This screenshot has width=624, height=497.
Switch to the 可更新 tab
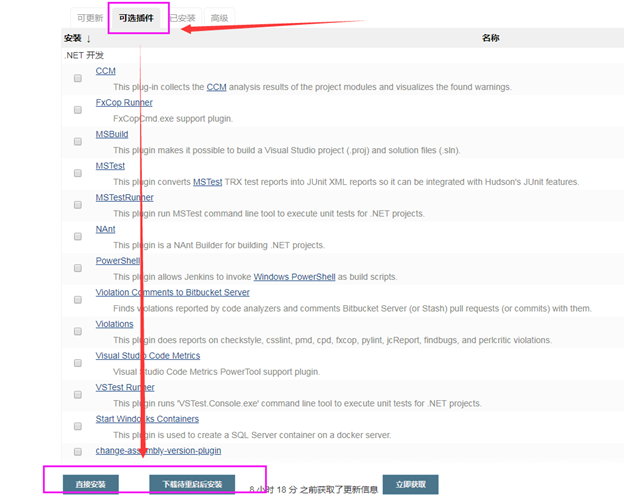[x=90, y=18]
